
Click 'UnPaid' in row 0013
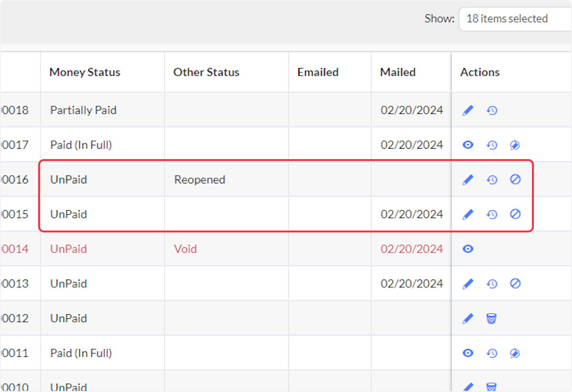pyautogui.click(x=69, y=284)
